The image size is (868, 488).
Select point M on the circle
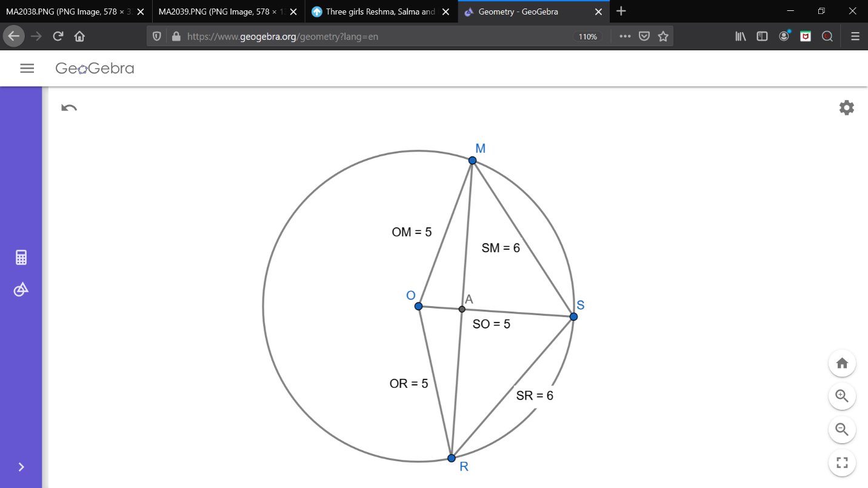pos(472,161)
